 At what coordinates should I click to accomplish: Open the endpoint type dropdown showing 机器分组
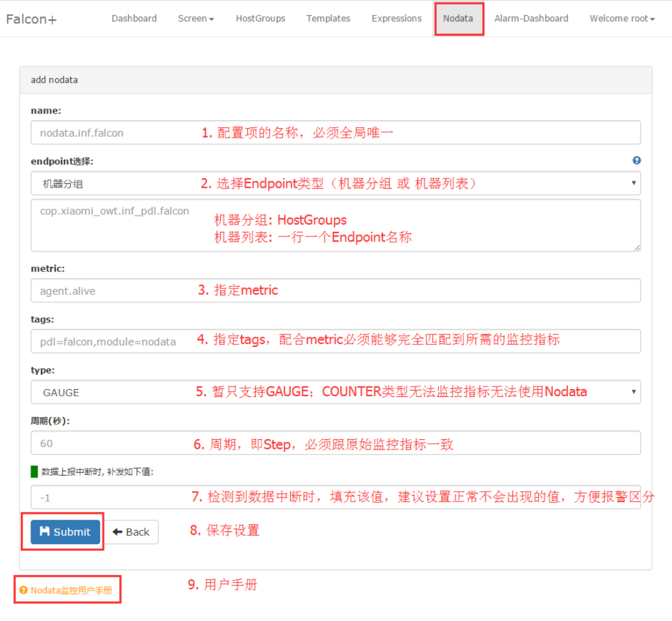(x=335, y=183)
